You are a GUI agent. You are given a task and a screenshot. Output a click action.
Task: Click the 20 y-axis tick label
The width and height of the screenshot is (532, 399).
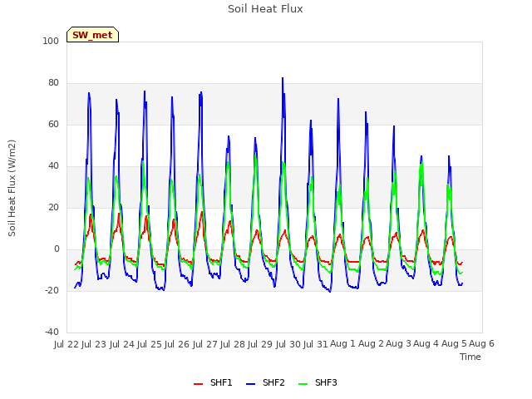coord(53,208)
